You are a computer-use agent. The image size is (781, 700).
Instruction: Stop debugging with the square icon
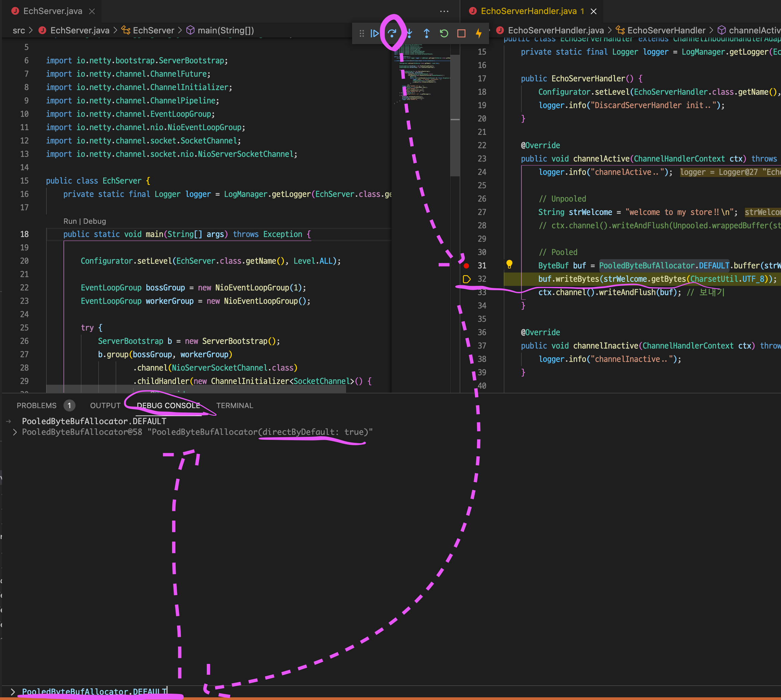(461, 33)
